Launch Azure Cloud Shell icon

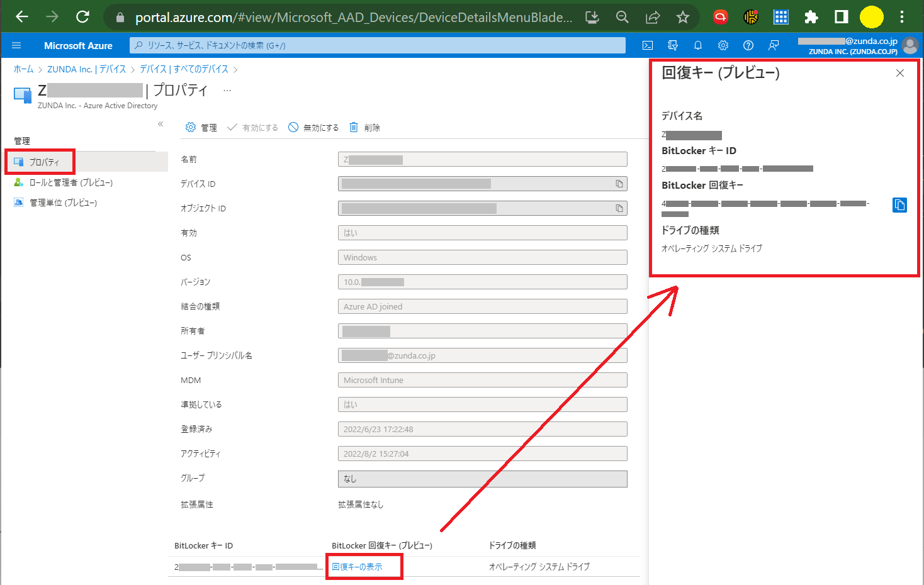648,45
